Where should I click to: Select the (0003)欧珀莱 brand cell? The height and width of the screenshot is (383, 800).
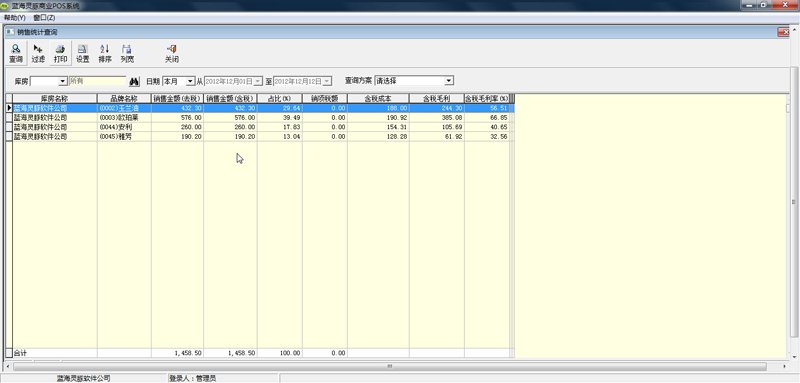pyautogui.click(x=124, y=118)
